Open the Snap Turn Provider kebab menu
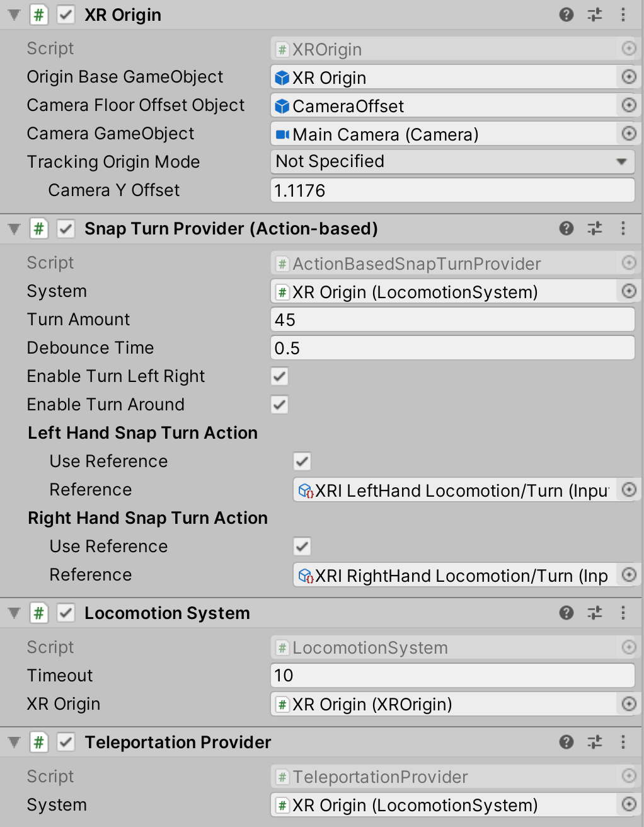The height and width of the screenshot is (827, 644). [x=623, y=228]
